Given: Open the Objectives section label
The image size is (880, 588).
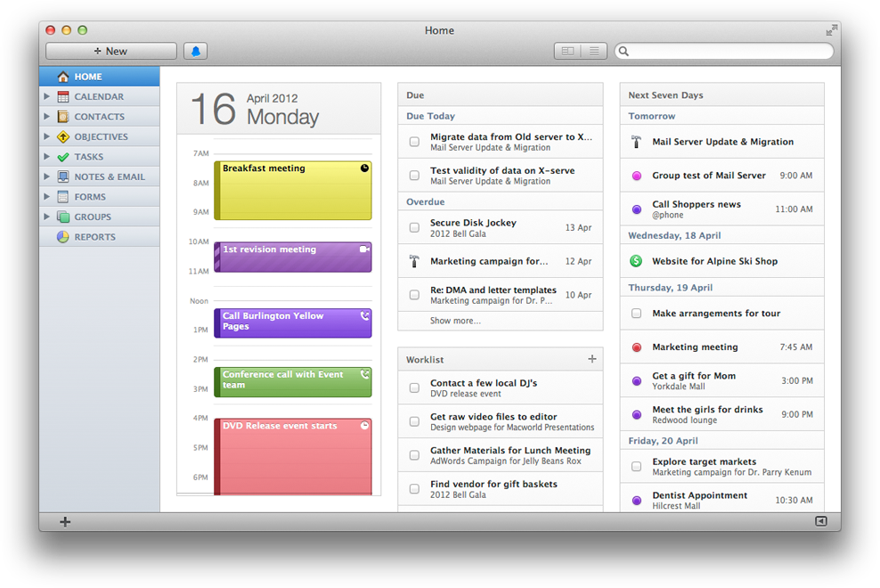Looking at the screenshot, I should pos(101,136).
